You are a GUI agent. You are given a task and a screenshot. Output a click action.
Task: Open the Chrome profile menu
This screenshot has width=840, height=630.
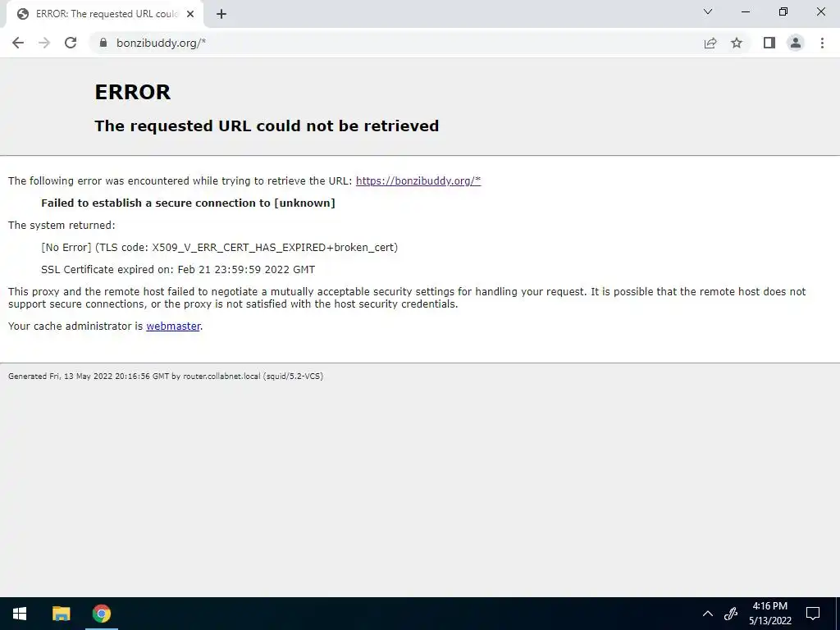point(796,43)
